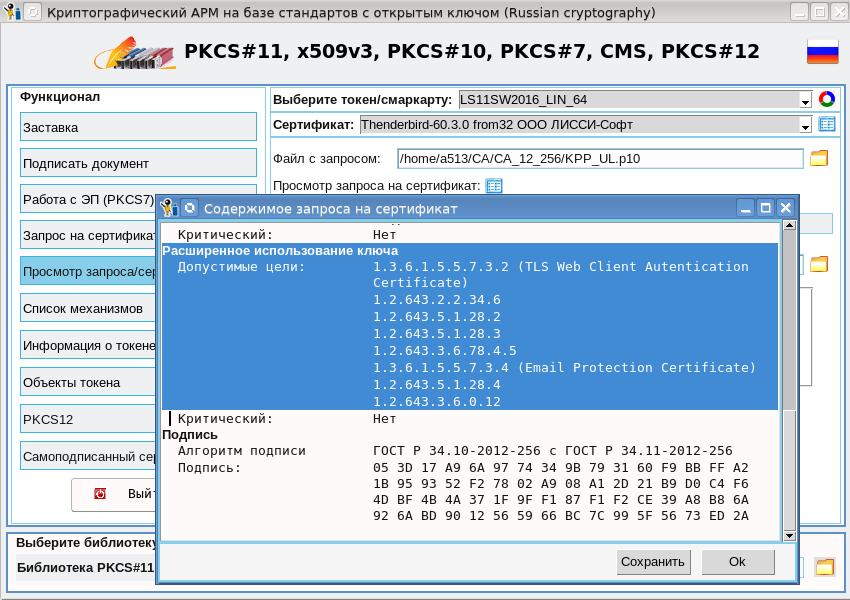Refresh token list with colored circle icon
The image size is (850, 600).
click(827, 99)
